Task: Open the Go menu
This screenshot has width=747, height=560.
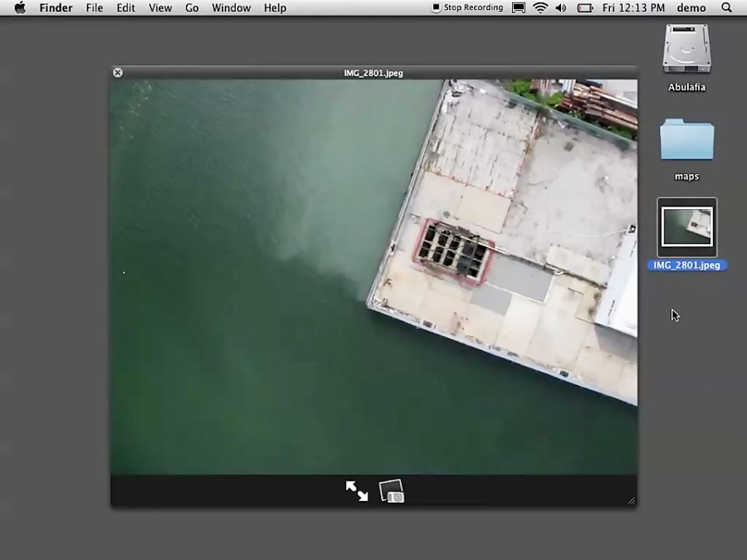Action: pos(192,7)
